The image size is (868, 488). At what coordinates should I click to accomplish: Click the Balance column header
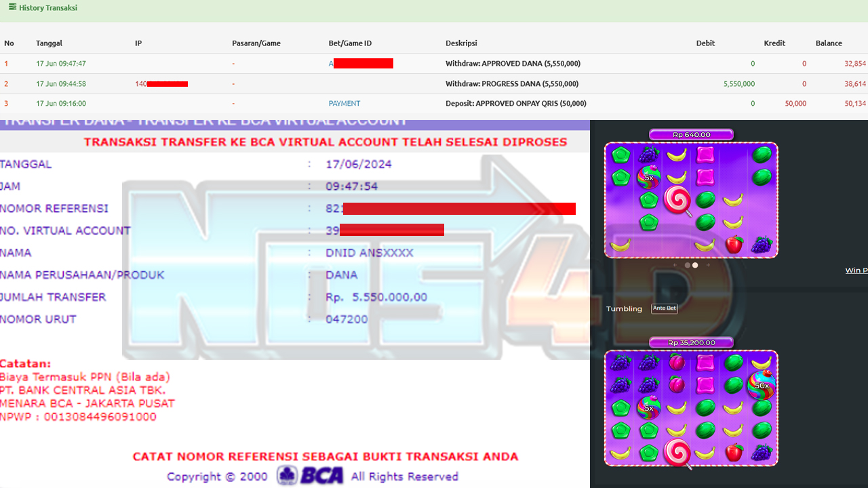[829, 43]
